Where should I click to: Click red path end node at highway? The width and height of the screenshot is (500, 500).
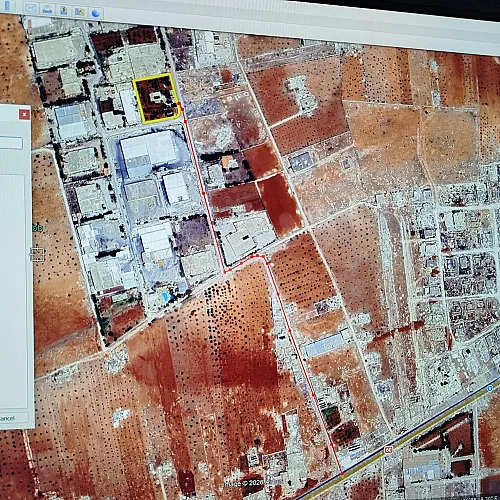pos(342,473)
